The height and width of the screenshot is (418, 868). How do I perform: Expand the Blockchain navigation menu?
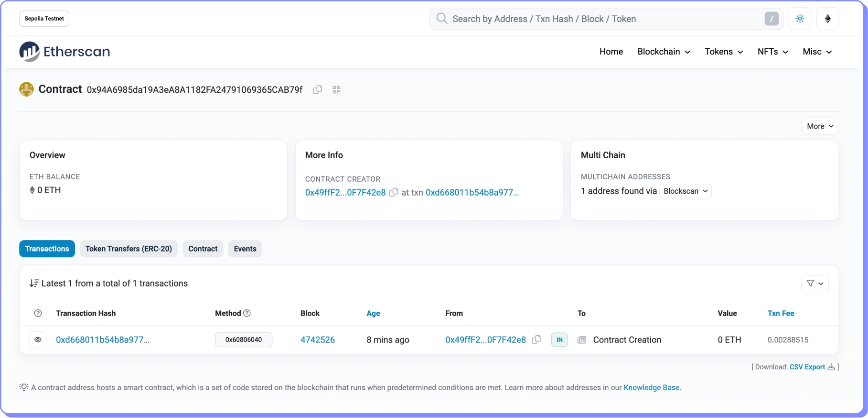[x=664, y=52]
